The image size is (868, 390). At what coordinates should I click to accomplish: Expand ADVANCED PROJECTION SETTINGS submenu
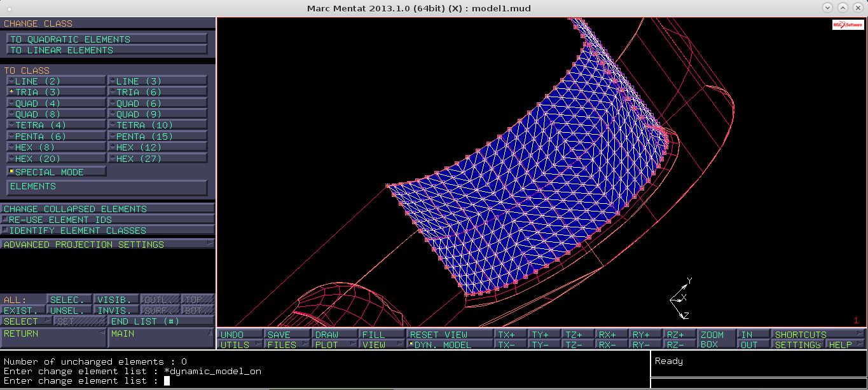(107, 245)
